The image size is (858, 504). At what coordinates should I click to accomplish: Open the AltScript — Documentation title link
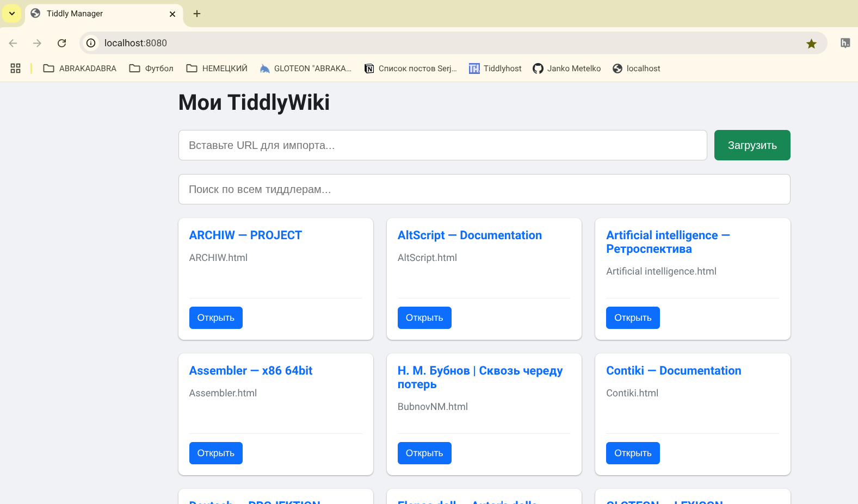pyautogui.click(x=470, y=235)
